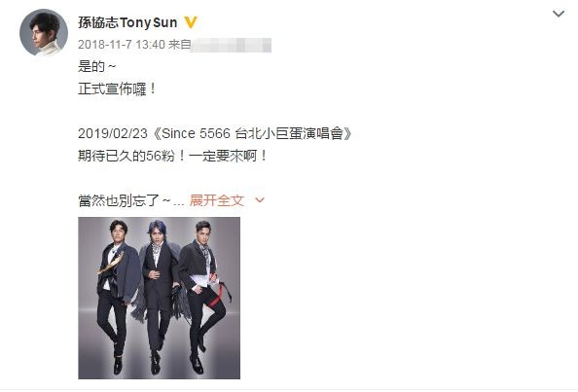
Task: Open the 2018-11-7 13:40 timestamp link
Action: pyautogui.click(x=122, y=45)
